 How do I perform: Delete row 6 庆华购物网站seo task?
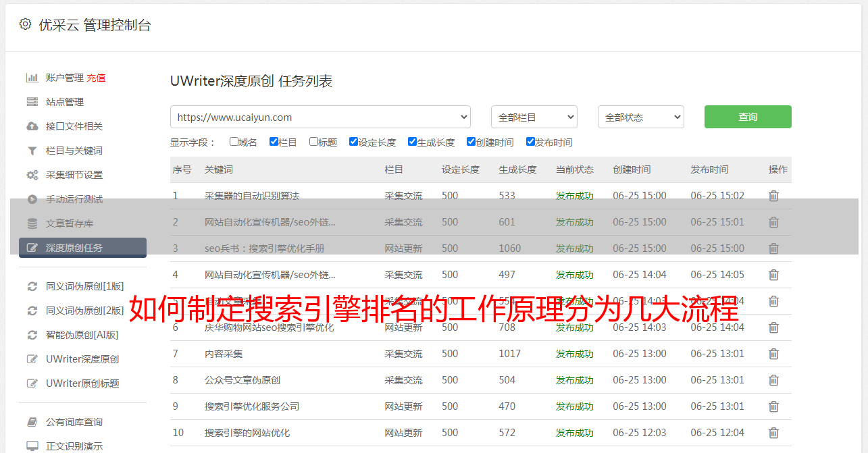click(x=773, y=327)
